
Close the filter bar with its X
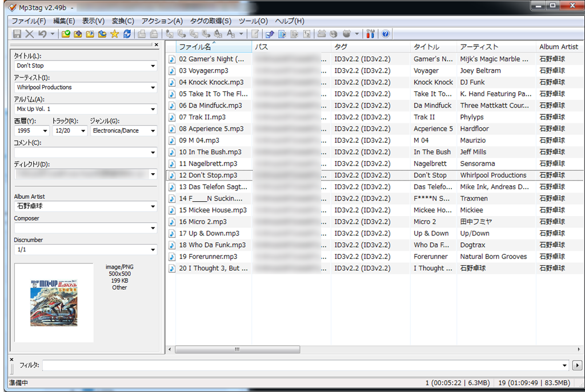click(x=11, y=359)
